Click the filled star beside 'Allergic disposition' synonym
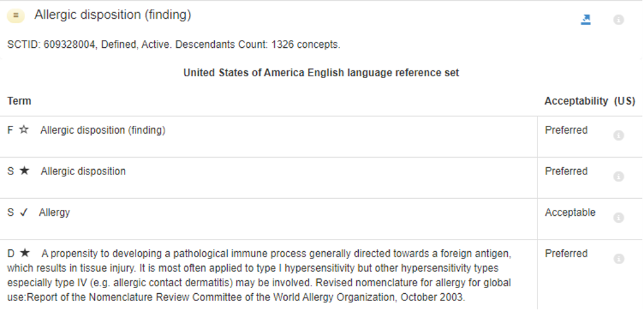Image resolution: width=644 pixels, height=310 pixels. pos(25,171)
